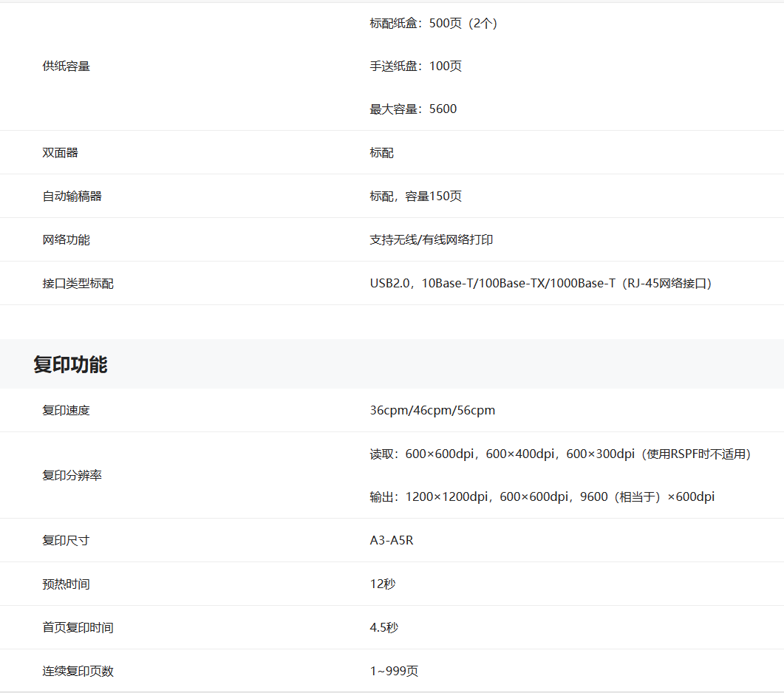Click the 复印功能 section heading
Screen dimensions: 784x693
click(x=70, y=364)
